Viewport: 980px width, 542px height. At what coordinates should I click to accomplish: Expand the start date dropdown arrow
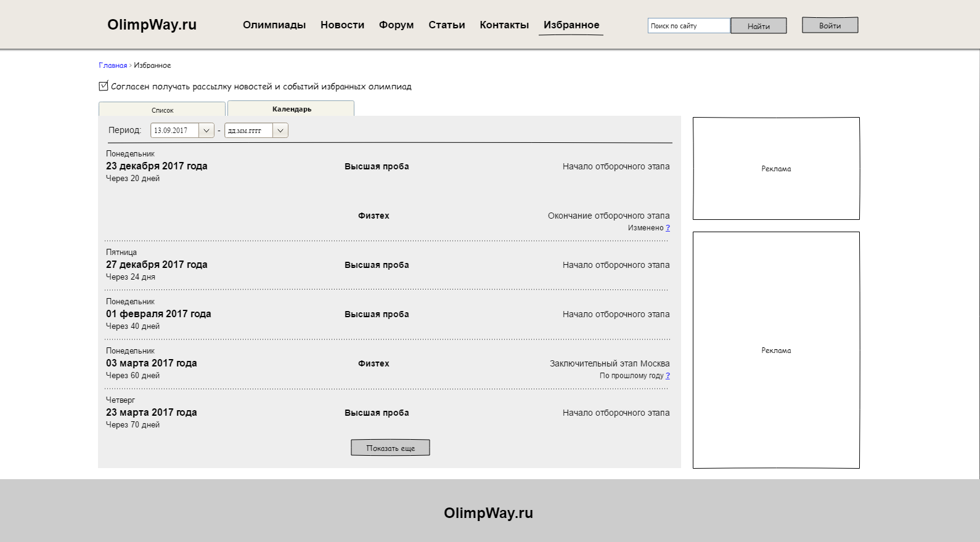coord(206,131)
